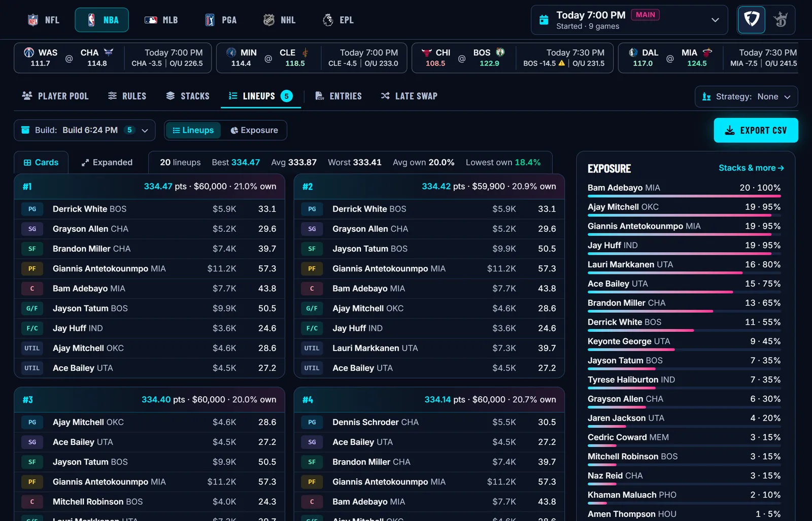
Task: Select the MLB sport icon
Action: (x=151, y=20)
